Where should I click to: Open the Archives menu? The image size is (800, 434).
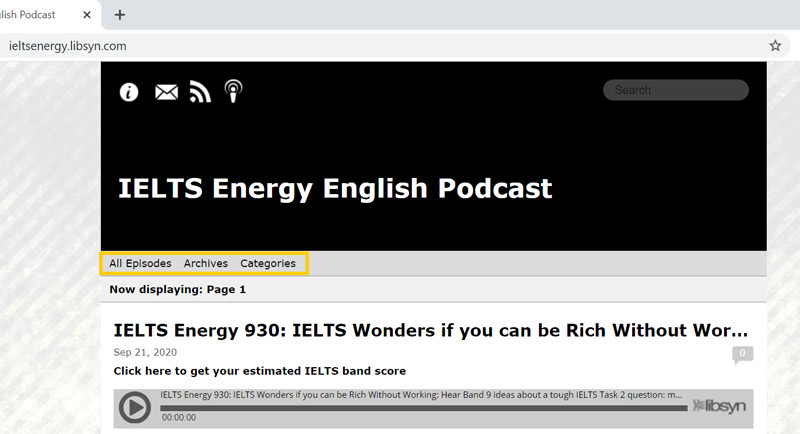point(206,264)
